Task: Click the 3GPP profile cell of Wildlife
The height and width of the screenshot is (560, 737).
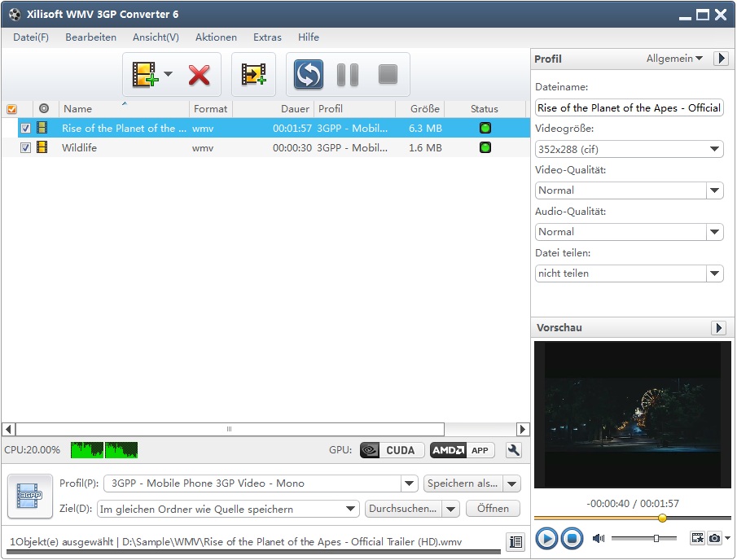Action: [x=352, y=148]
